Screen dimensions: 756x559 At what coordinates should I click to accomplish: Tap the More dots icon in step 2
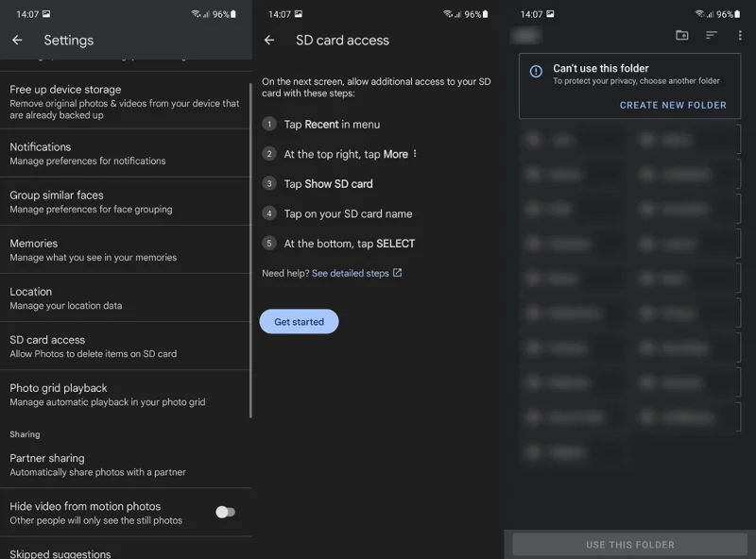tap(415, 154)
